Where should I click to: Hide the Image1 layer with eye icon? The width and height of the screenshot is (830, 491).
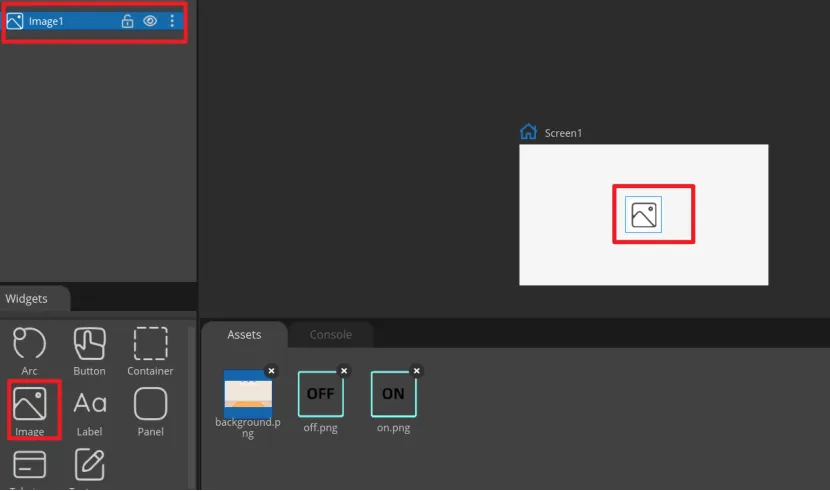click(150, 21)
